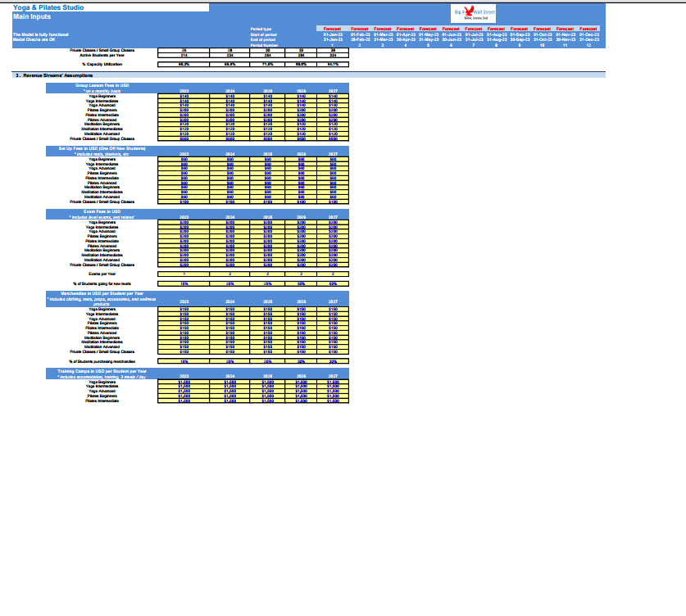Click 'Pilates Beginners' label under Training Camps
Screen dimensions: 686x616
click(102, 396)
